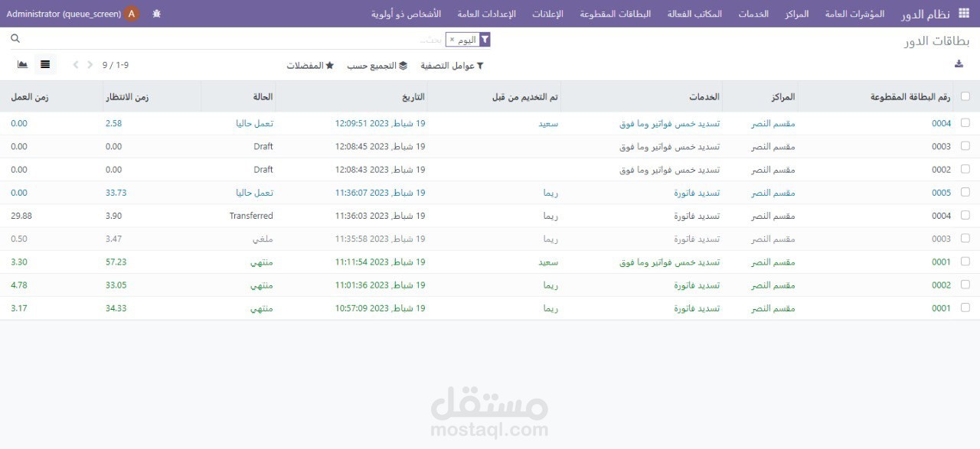The height and width of the screenshot is (449, 980).
Task: Open the export/download icon above the table
Action: click(959, 64)
